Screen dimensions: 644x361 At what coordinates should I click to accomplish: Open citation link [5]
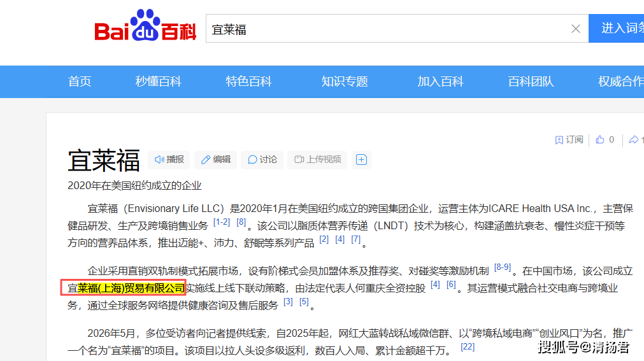click(304, 301)
